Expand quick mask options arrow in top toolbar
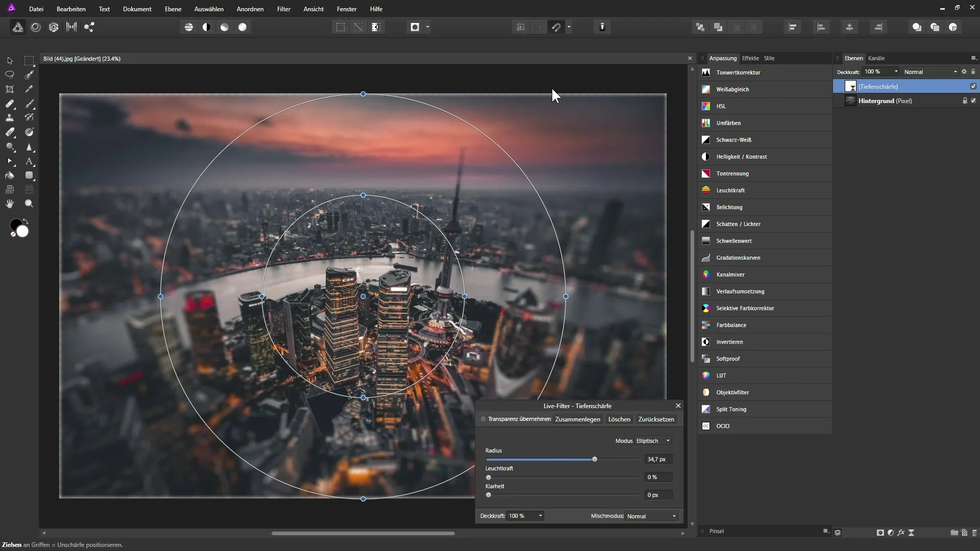This screenshot has width=980, height=551. coord(428,28)
